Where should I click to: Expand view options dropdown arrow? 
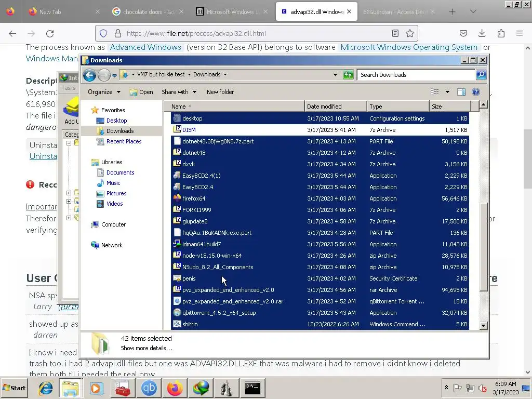pyautogui.click(x=447, y=92)
